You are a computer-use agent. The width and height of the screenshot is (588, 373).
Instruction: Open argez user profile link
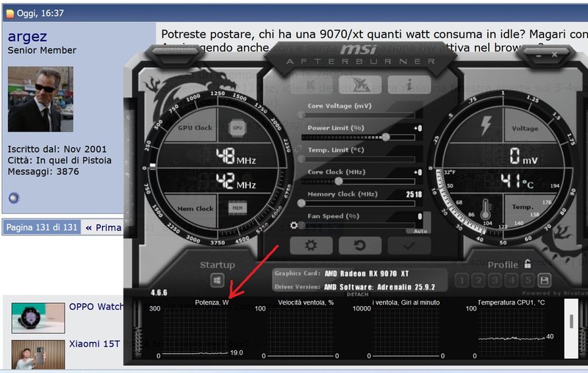tap(27, 36)
